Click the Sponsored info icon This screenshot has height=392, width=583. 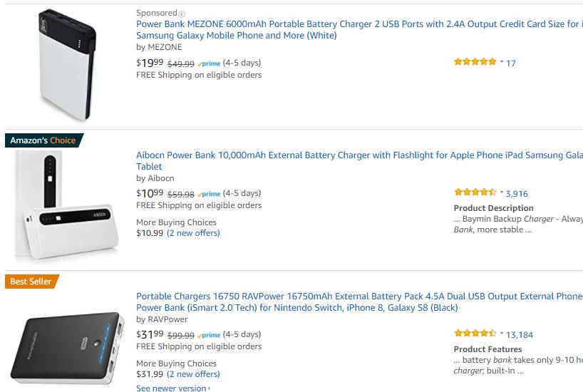(x=182, y=14)
